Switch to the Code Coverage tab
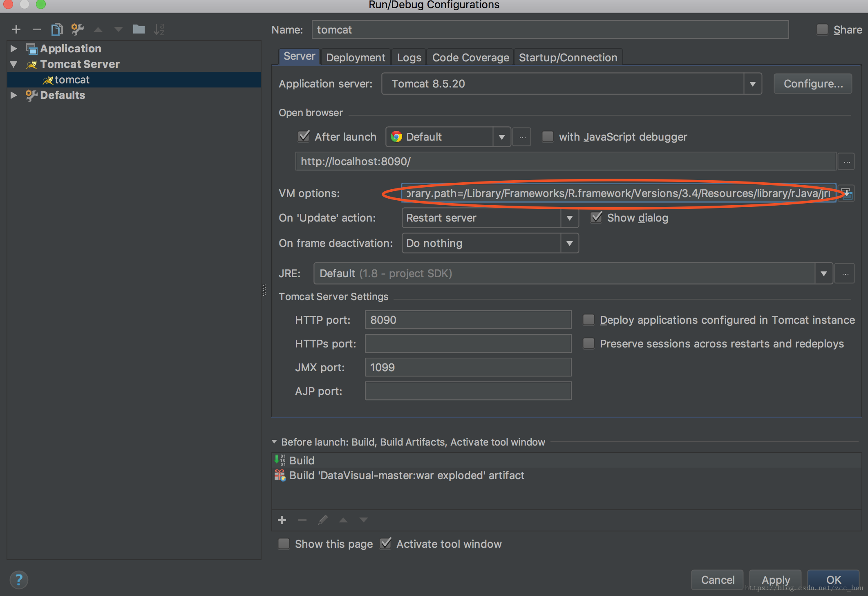This screenshot has width=868, height=596. coord(470,58)
